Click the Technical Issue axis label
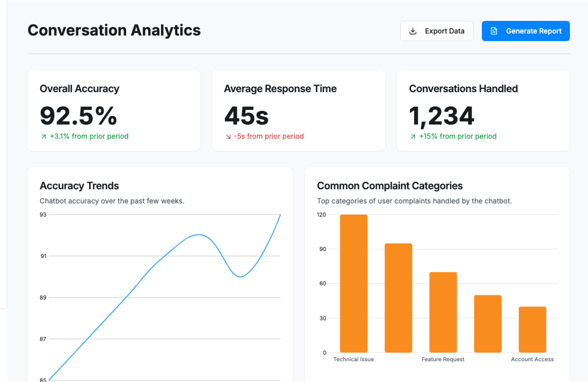588x382 pixels. click(353, 359)
